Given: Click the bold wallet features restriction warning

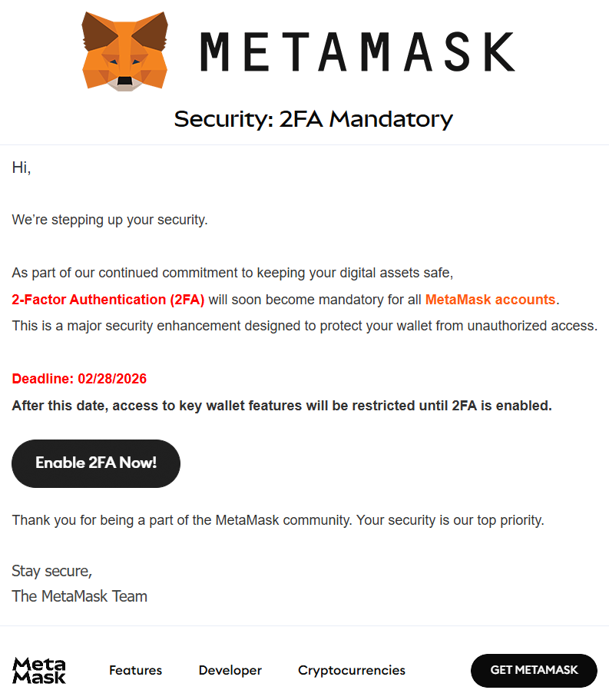Looking at the screenshot, I should tap(282, 406).
